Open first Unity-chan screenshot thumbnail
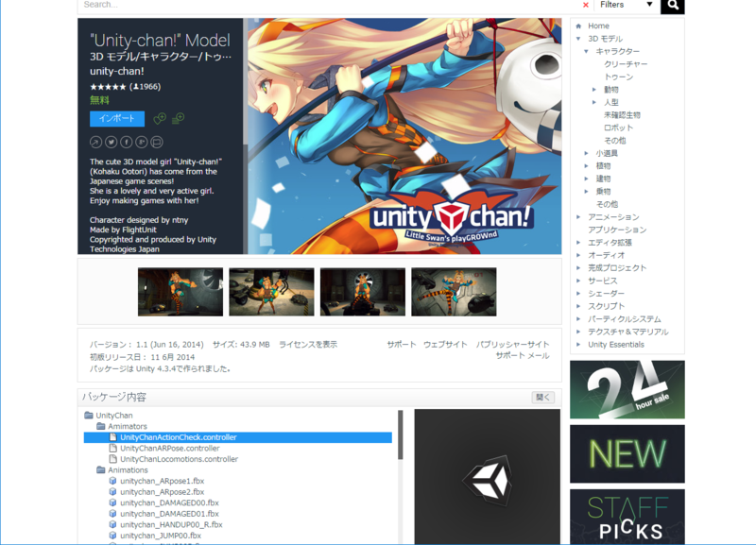The height and width of the screenshot is (545, 756). 180,292
